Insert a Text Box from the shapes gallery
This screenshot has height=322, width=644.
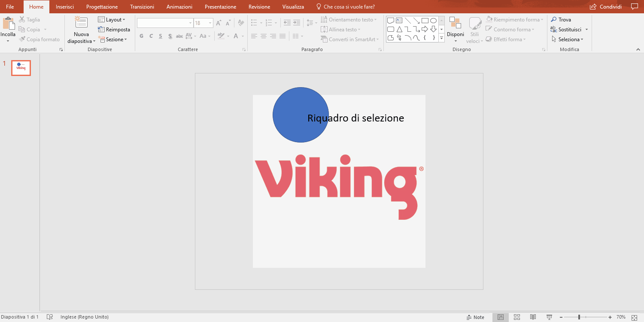pos(399,20)
